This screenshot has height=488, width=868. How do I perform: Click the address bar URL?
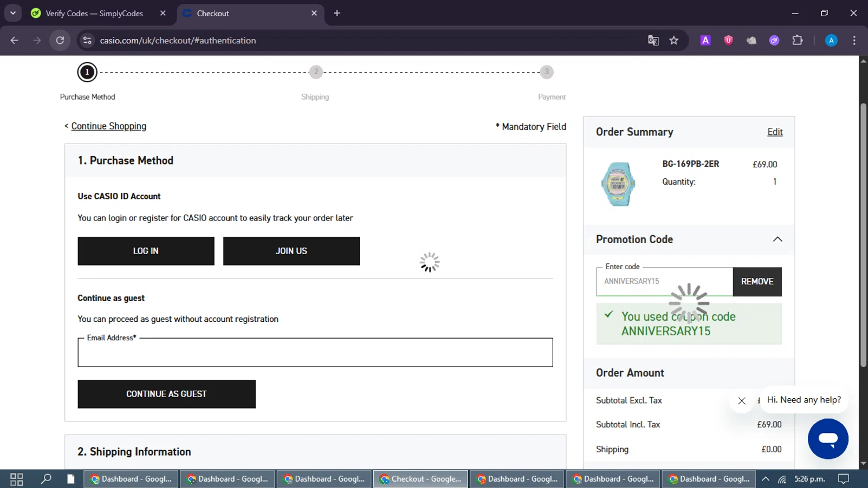click(x=178, y=41)
